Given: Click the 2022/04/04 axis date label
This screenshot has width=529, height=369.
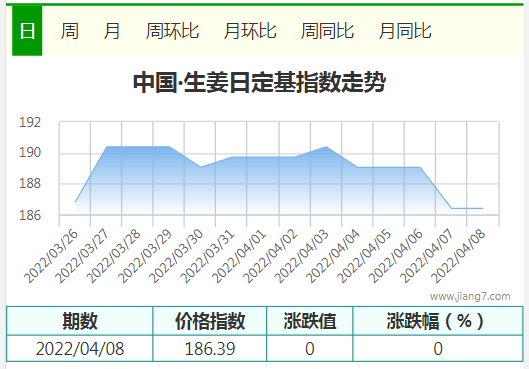Looking at the screenshot, I should (333, 256).
